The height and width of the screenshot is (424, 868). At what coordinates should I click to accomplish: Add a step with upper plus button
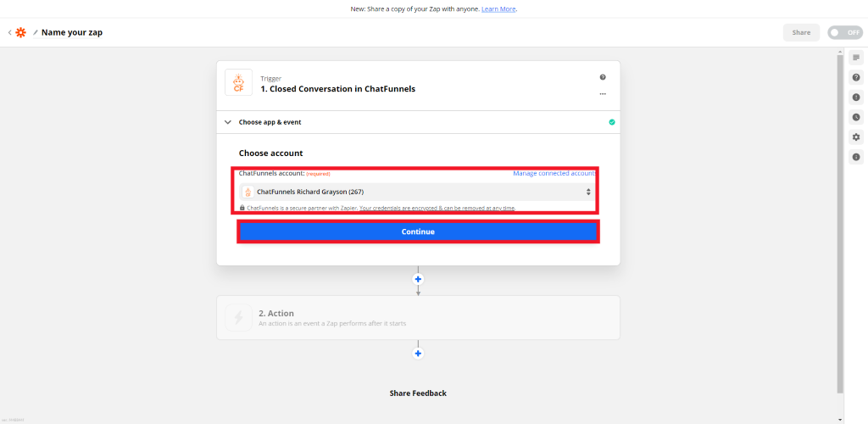point(418,279)
